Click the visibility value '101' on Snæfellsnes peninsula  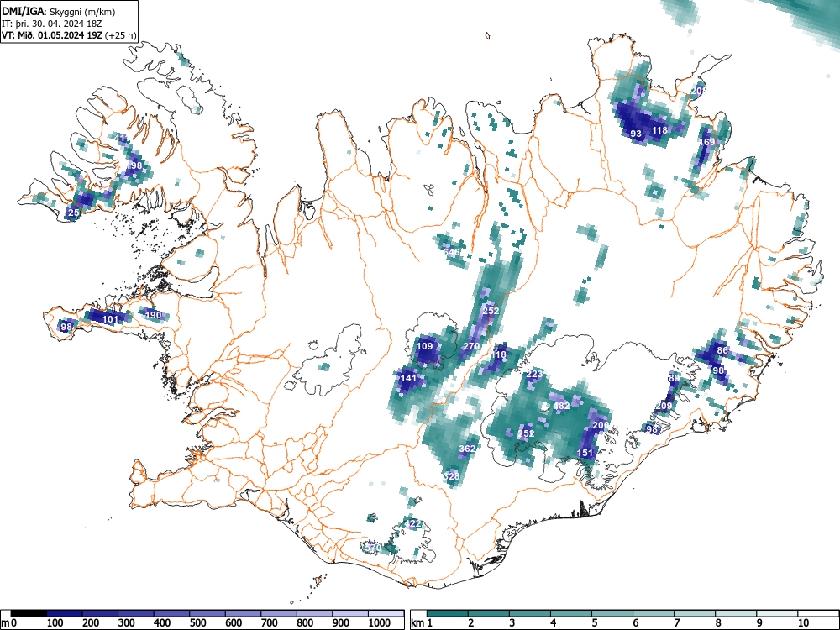[110, 319]
